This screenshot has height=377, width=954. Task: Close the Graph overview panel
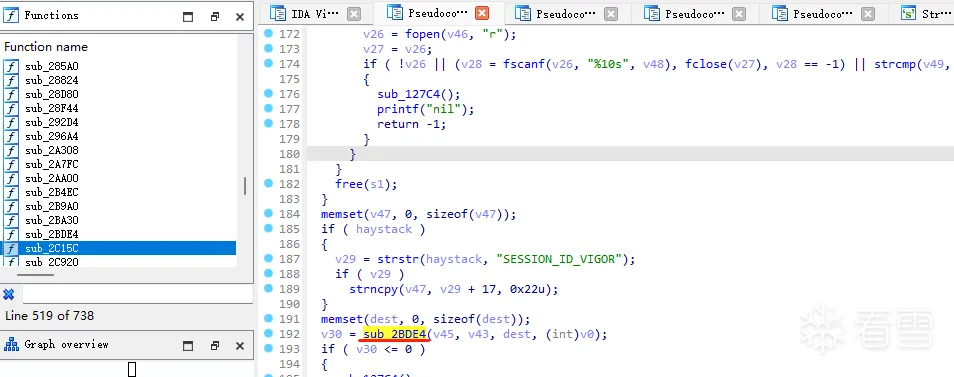[240, 346]
